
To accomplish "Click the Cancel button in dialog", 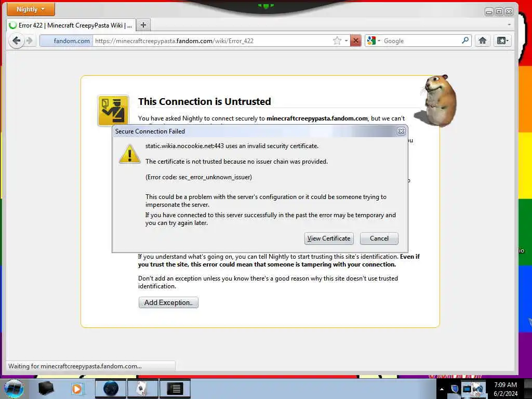I will click(379, 238).
